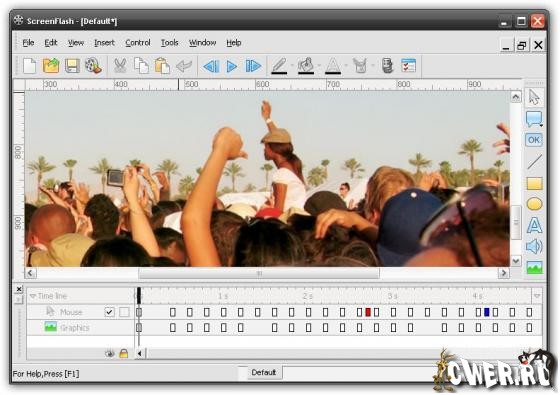Open the pen line color dropdown arrow
This screenshot has width=560, height=395.
[x=292, y=65]
